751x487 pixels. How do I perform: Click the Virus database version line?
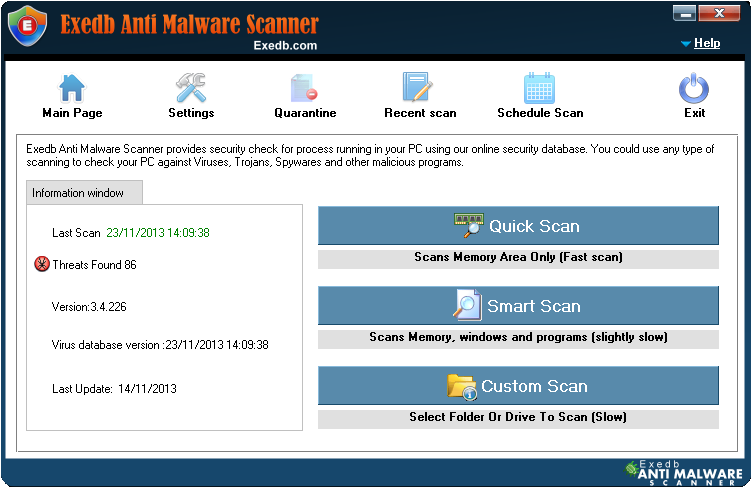pos(160,345)
